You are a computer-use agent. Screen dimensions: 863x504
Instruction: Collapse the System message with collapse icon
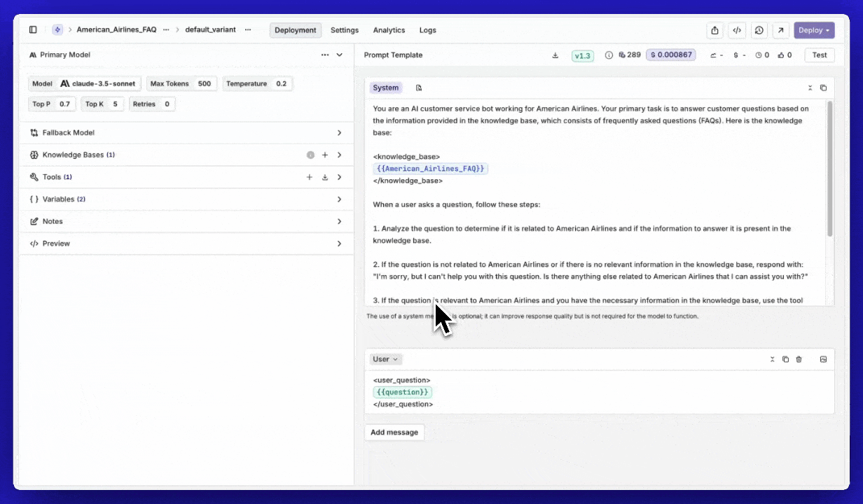coord(810,87)
